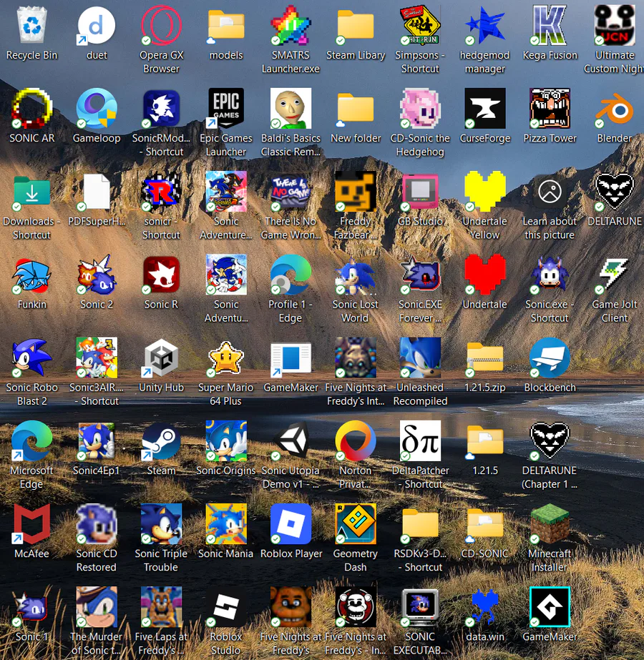Launch Roblox Studio icon

pyautogui.click(x=226, y=607)
